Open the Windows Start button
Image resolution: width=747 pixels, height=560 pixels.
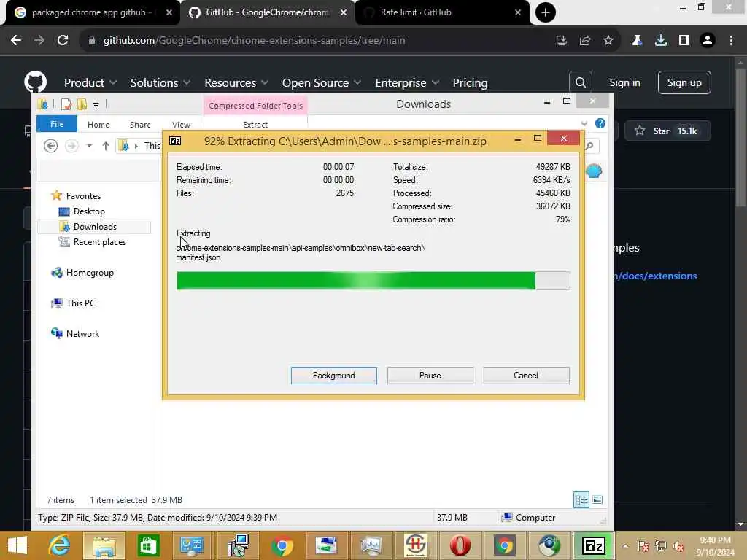click(18, 545)
